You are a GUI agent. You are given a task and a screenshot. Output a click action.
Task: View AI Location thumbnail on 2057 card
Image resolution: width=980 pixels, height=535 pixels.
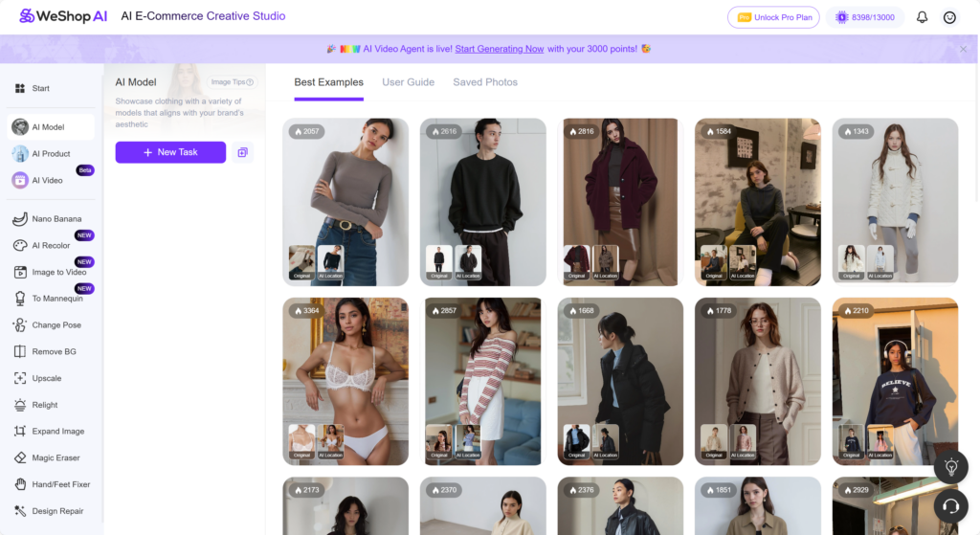[330, 262]
